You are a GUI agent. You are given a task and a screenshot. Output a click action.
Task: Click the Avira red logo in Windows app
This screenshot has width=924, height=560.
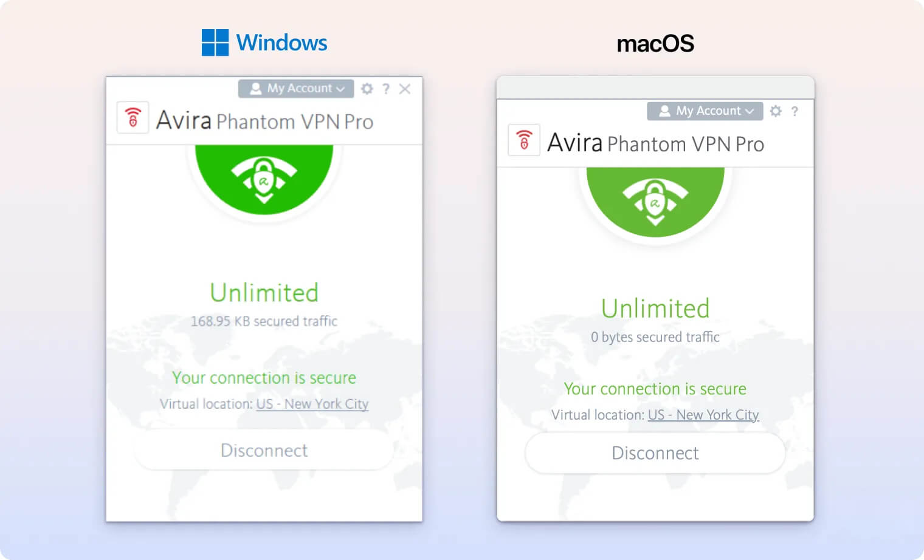coord(133,117)
